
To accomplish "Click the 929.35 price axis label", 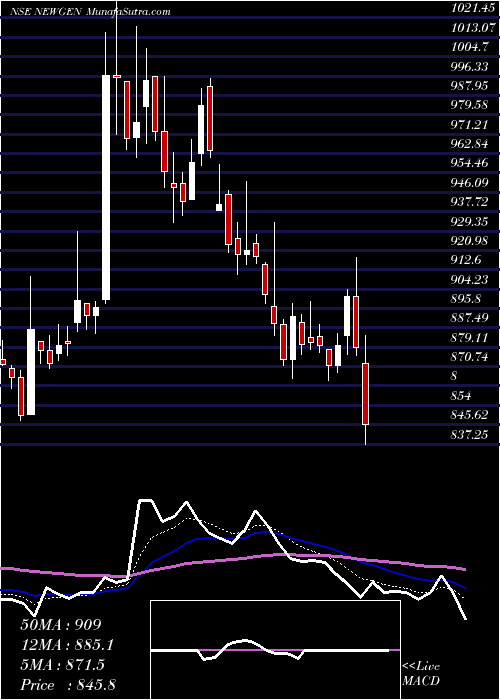I will coord(470,221).
